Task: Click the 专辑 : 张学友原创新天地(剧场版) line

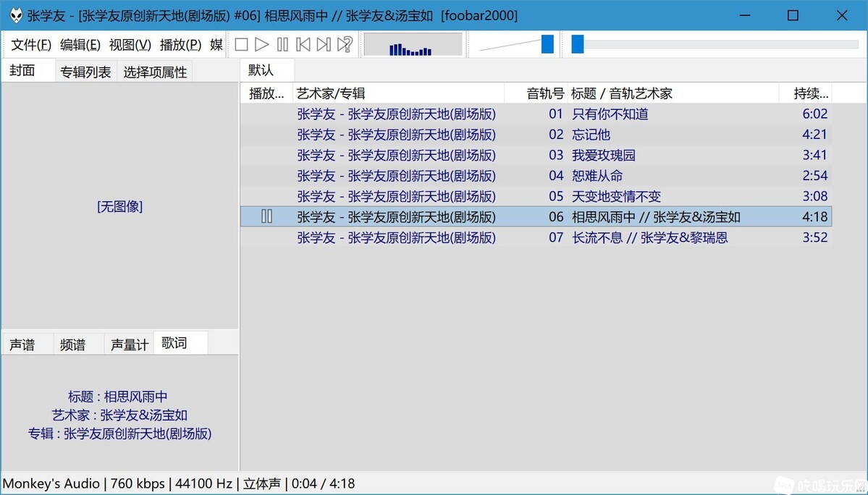Action: pyautogui.click(x=120, y=433)
